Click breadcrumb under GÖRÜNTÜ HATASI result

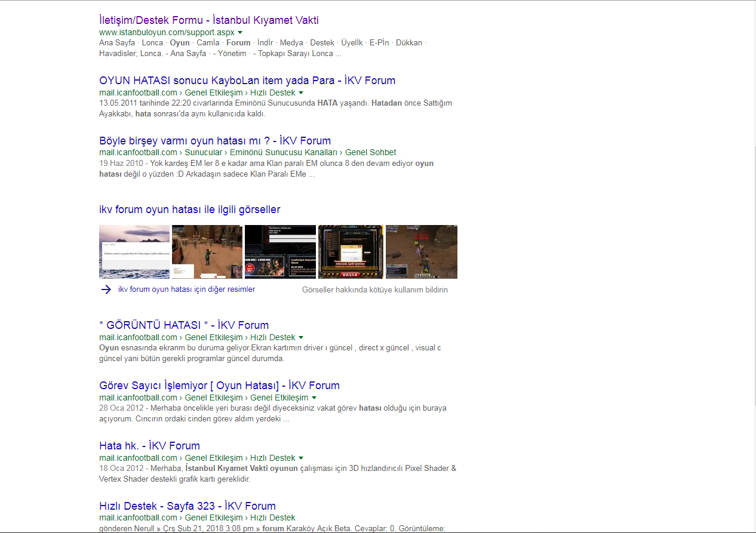tap(197, 337)
